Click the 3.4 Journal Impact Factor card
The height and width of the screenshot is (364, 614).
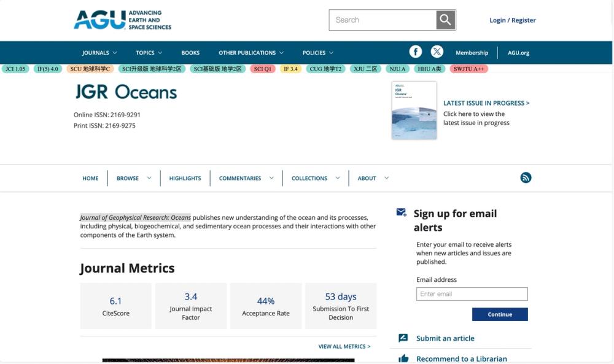[191, 306]
